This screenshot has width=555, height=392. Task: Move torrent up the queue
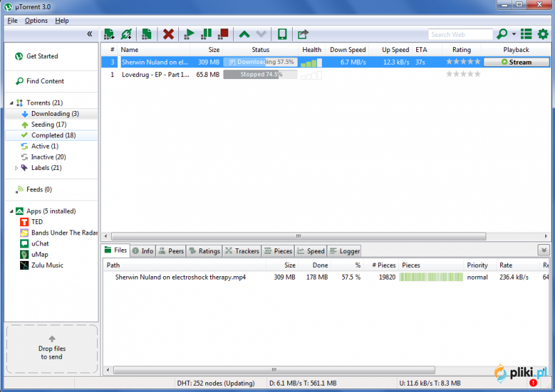click(x=244, y=35)
